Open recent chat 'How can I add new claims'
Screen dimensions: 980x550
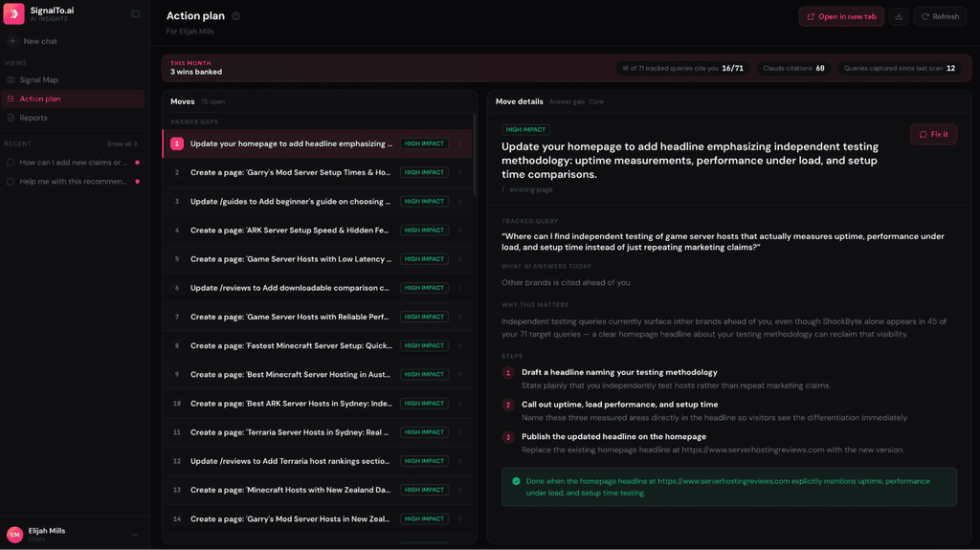[x=73, y=163]
